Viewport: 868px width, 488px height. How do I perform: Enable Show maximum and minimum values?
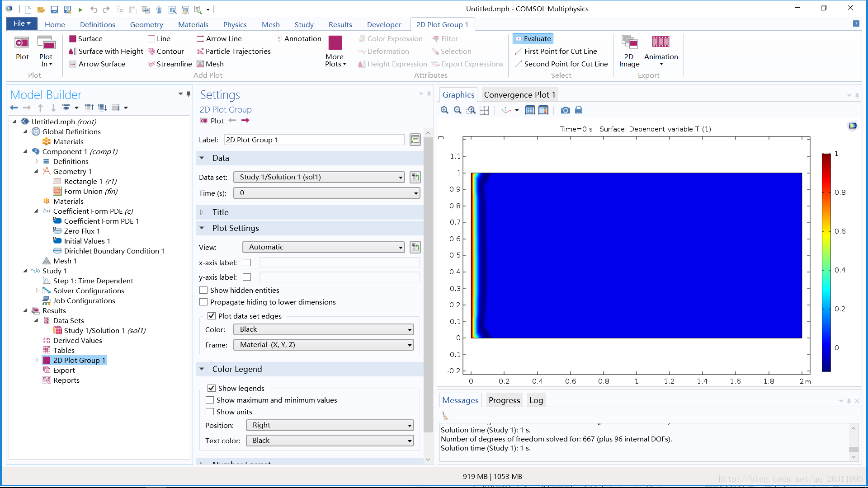click(210, 400)
